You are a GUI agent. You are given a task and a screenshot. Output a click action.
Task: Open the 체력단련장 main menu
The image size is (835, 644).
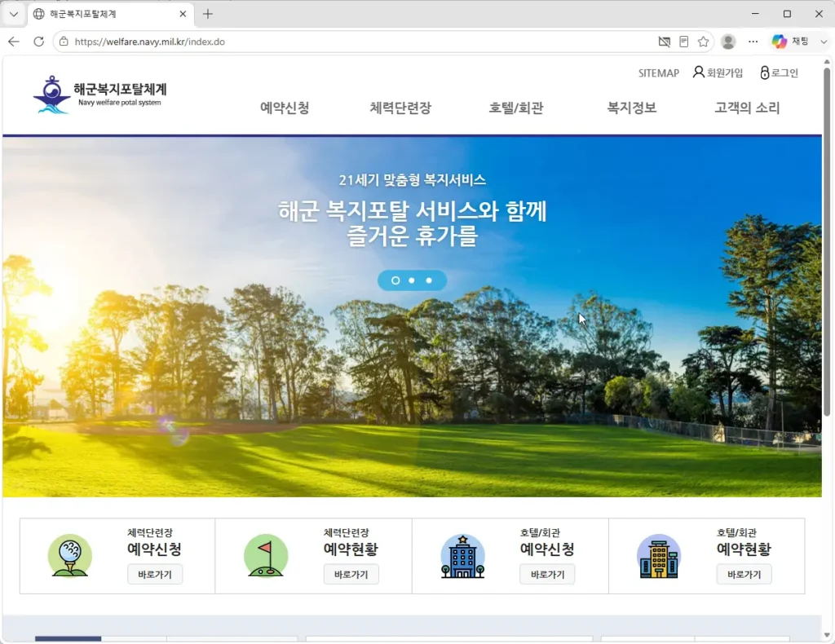[x=400, y=108]
